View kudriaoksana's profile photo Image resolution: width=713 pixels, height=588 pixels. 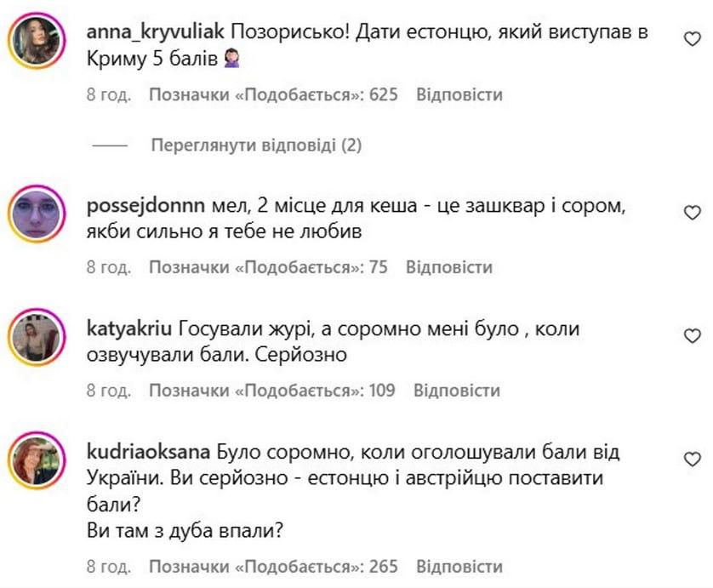point(37,462)
